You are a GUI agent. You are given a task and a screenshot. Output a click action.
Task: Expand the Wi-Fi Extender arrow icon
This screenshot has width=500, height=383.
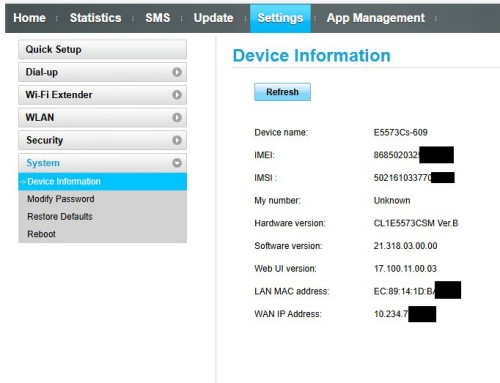click(x=177, y=95)
